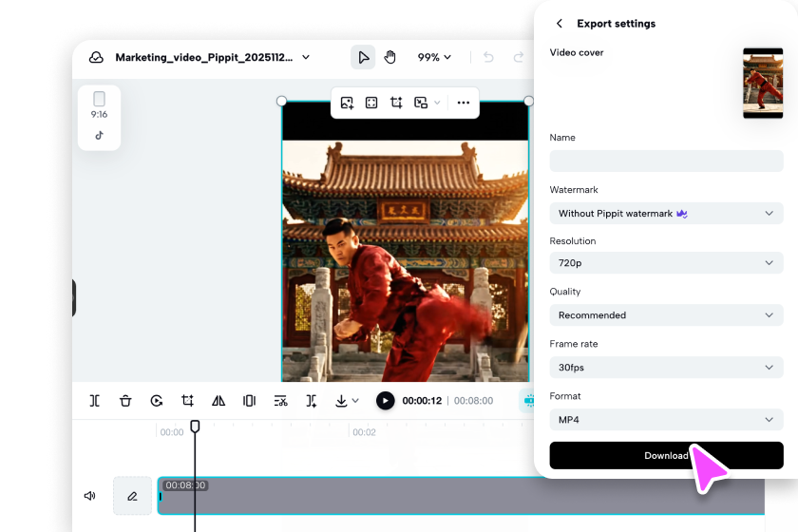798x532 pixels.
Task: Open the 9:16 aspect ratio selector
Action: [99, 105]
